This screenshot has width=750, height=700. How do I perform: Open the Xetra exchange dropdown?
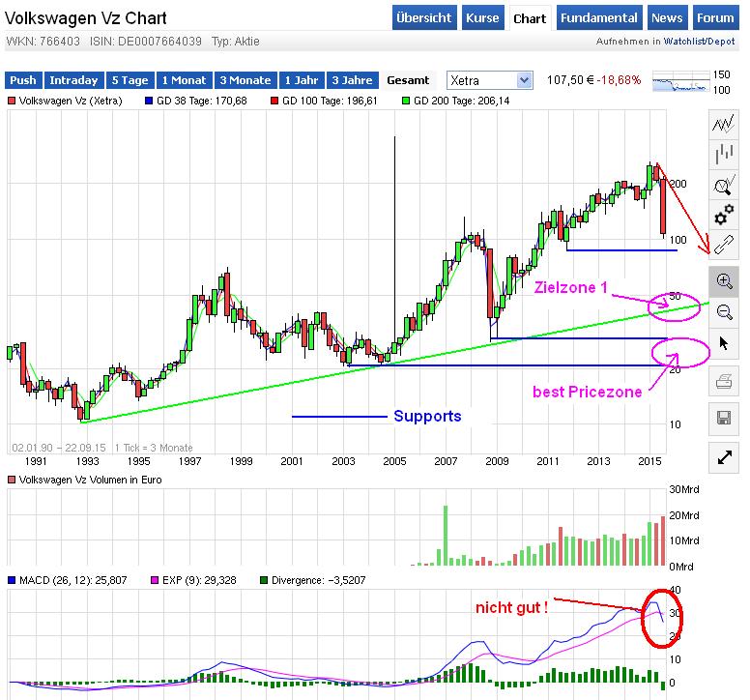(x=490, y=80)
